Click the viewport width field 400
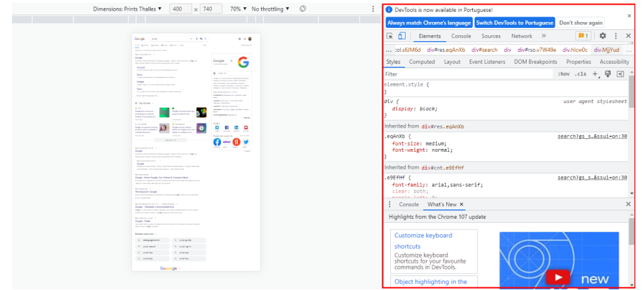 (180, 9)
